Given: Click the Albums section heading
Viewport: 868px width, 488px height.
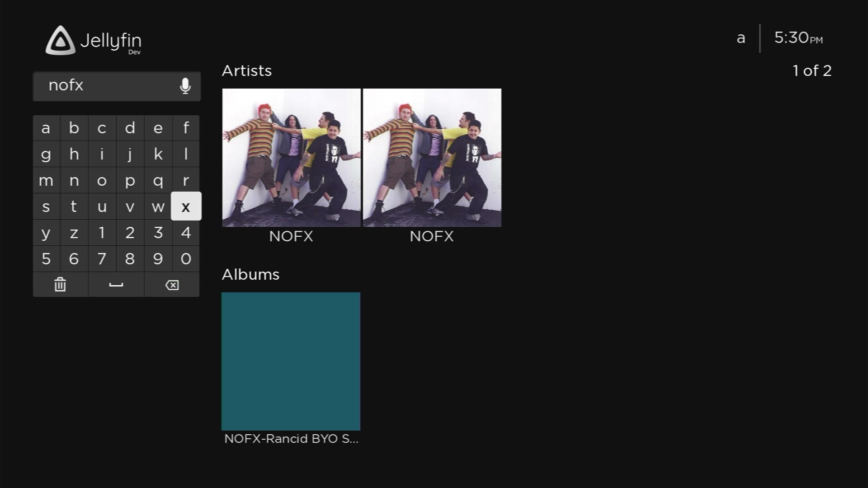Looking at the screenshot, I should (x=250, y=275).
